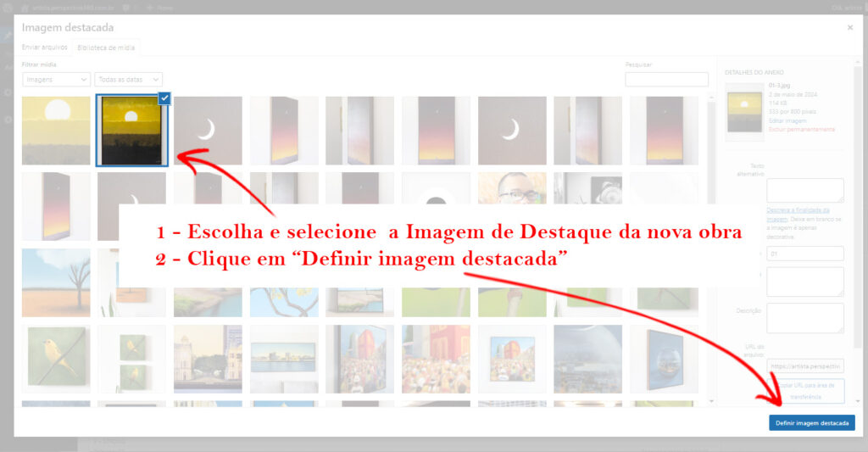
Task: Open the Descreva a finalidade da imagem link
Action: (798, 215)
